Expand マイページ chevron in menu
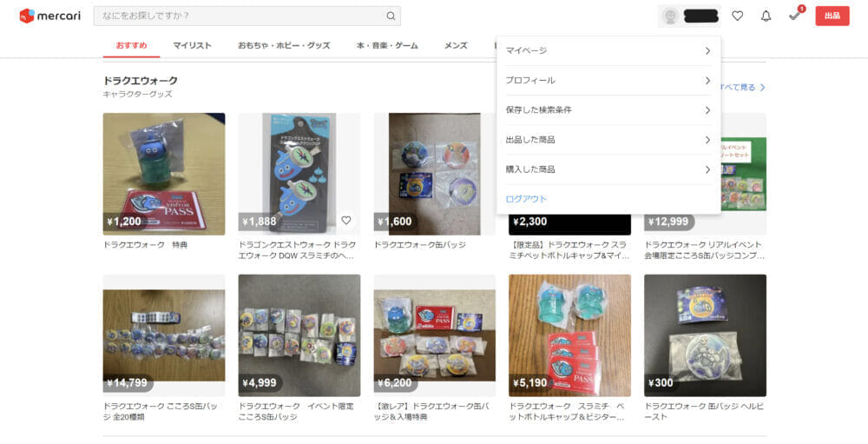868x444 pixels. click(x=707, y=51)
